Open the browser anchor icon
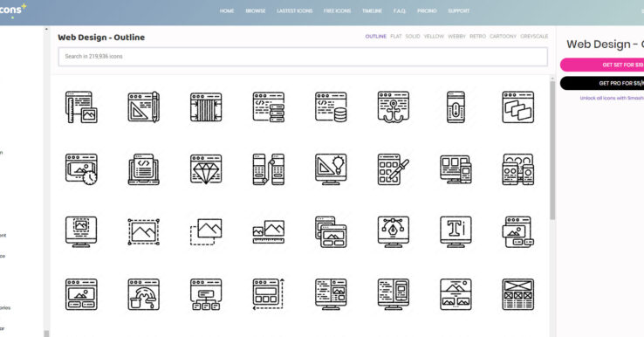Screen dimensions: 644x337 pyautogui.click(x=394, y=107)
